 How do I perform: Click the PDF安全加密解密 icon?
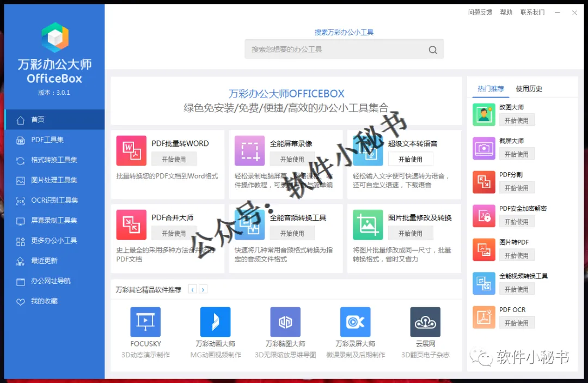pyautogui.click(x=484, y=216)
